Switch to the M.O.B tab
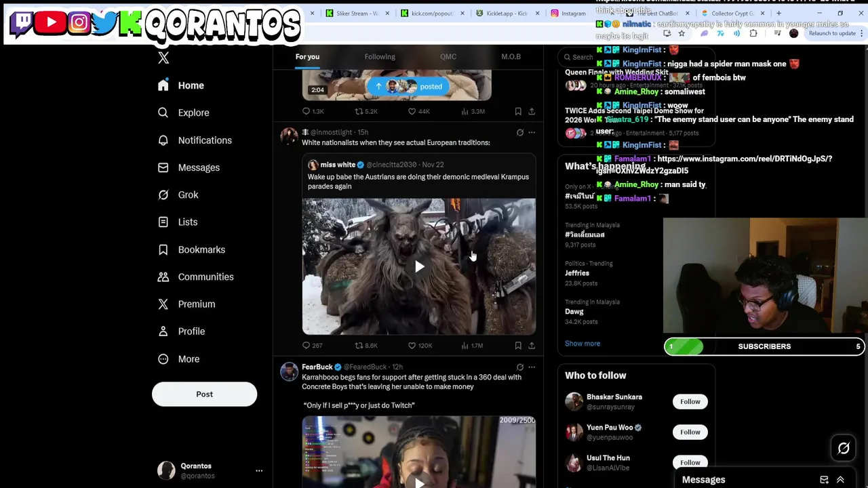The height and width of the screenshot is (488, 868). click(511, 57)
